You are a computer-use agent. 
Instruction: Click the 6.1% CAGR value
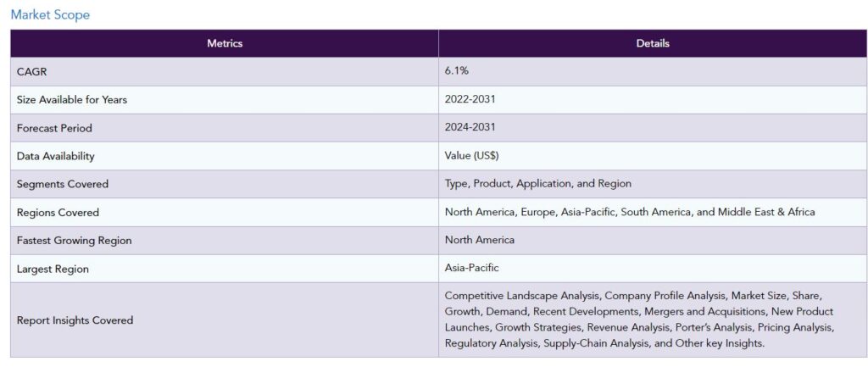point(457,71)
